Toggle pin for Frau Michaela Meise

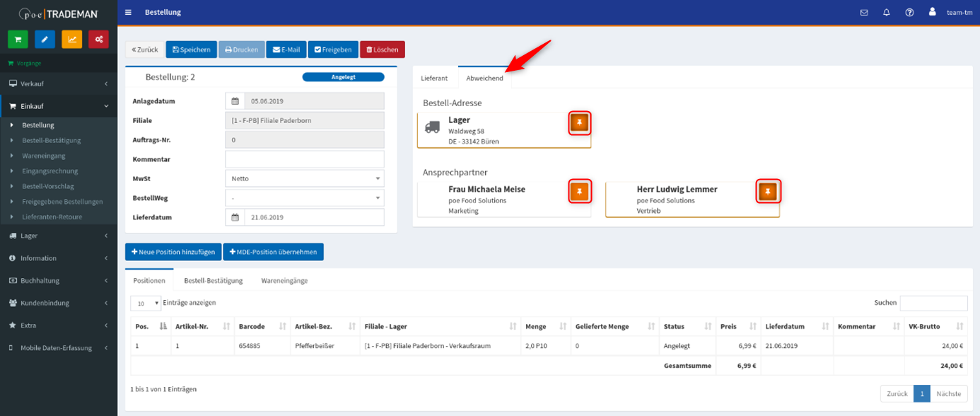click(579, 191)
